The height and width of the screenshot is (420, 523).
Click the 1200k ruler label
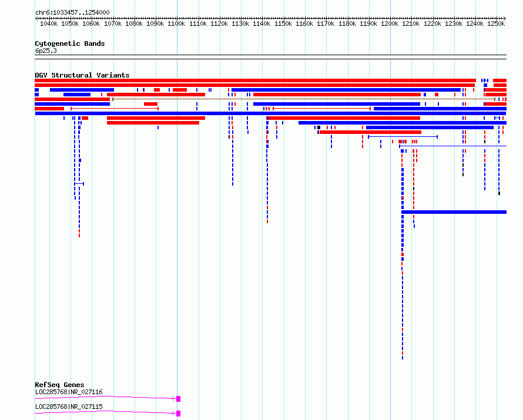pyautogui.click(x=390, y=23)
